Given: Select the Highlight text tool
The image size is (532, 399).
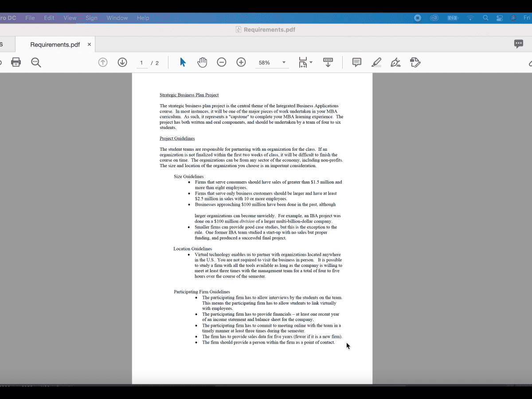Looking at the screenshot, I should (376, 62).
